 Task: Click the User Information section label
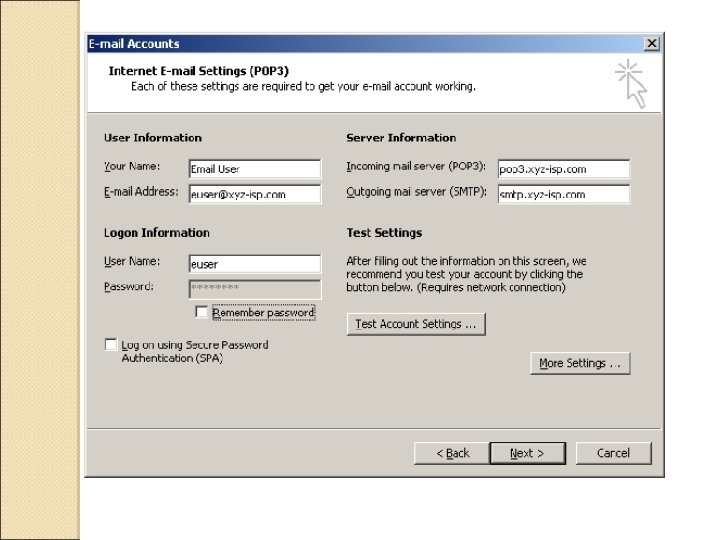coord(153,138)
